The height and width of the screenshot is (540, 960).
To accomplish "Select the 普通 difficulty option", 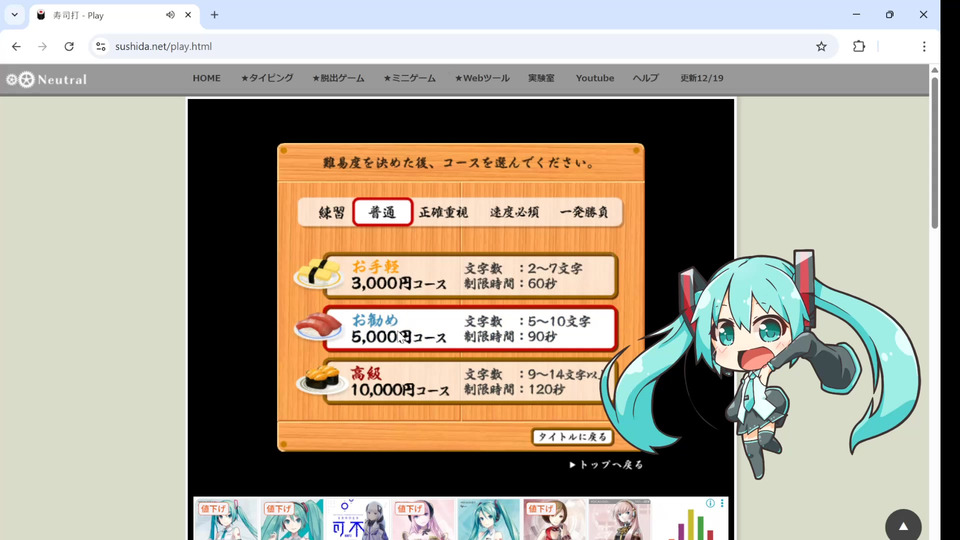I will click(383, 212).
